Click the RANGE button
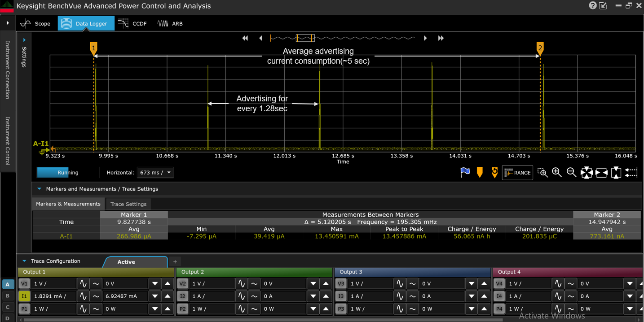Screen dimensions: 644x322 click(517, 172)
